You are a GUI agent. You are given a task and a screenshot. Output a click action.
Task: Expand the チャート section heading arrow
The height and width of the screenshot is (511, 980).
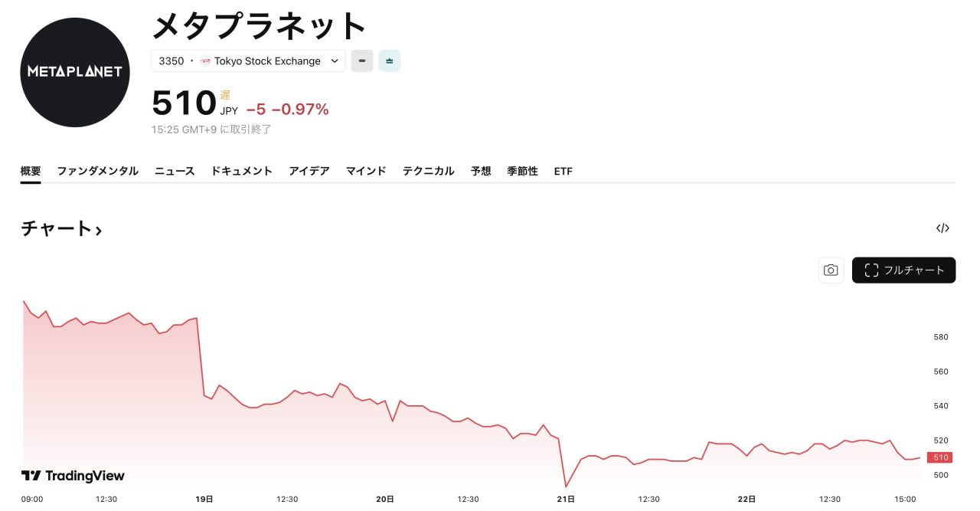[x=99, y=229]
